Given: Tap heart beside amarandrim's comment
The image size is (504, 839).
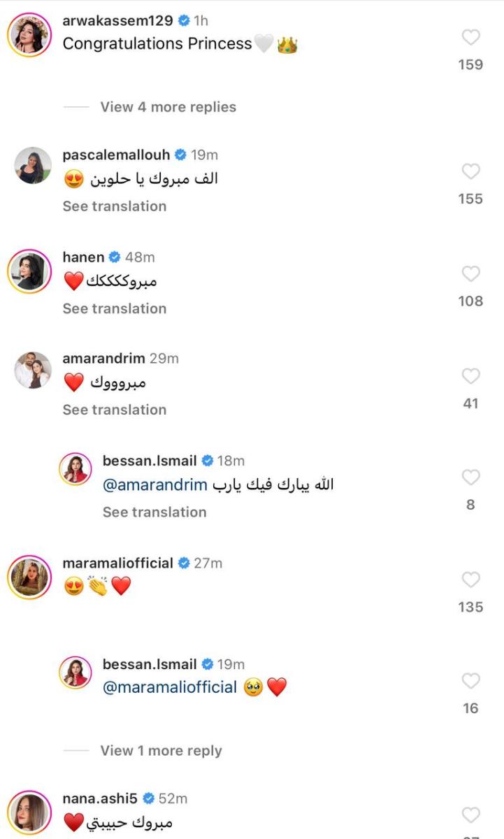Looking at the screenshot, I should point(472,376).
